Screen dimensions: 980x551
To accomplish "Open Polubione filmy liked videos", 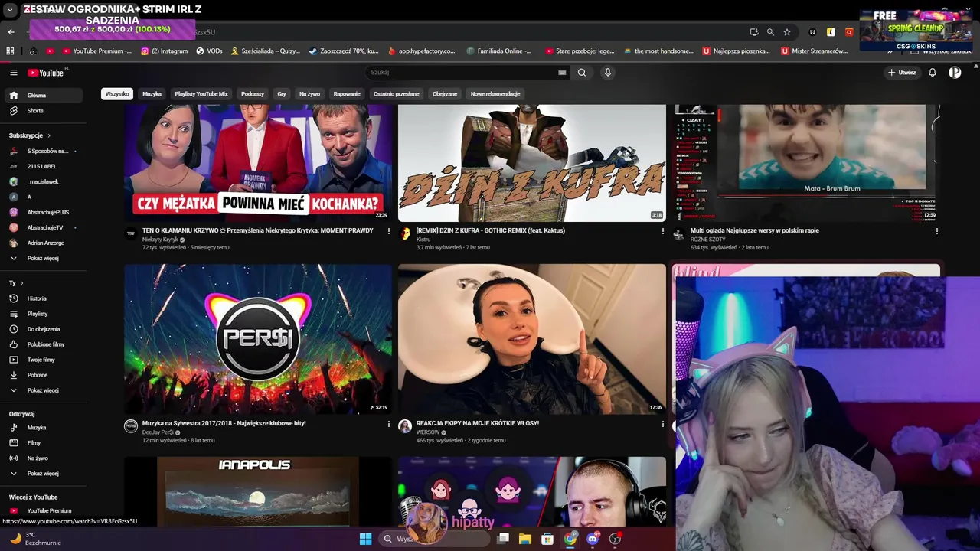I will (x=42, y=344).
